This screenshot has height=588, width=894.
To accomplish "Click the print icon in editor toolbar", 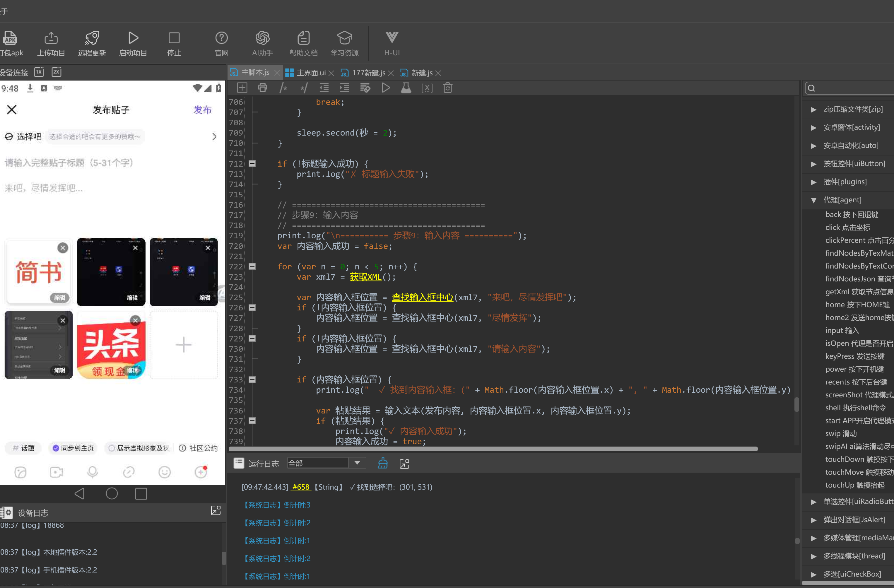I will 263,88.
